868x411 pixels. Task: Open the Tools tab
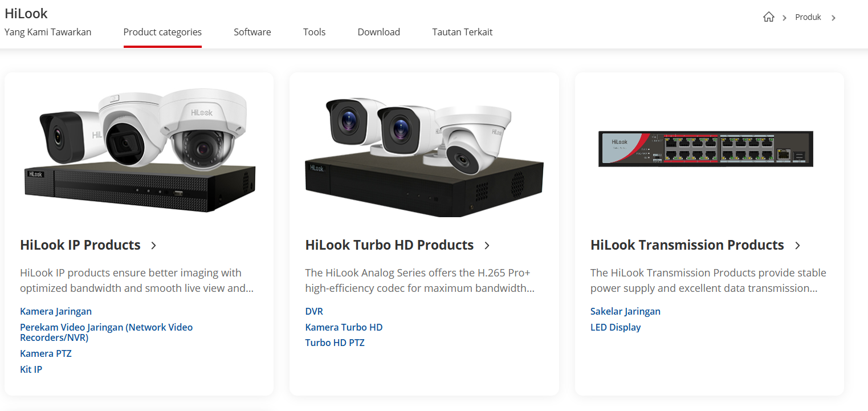click(x=315, y=32)
